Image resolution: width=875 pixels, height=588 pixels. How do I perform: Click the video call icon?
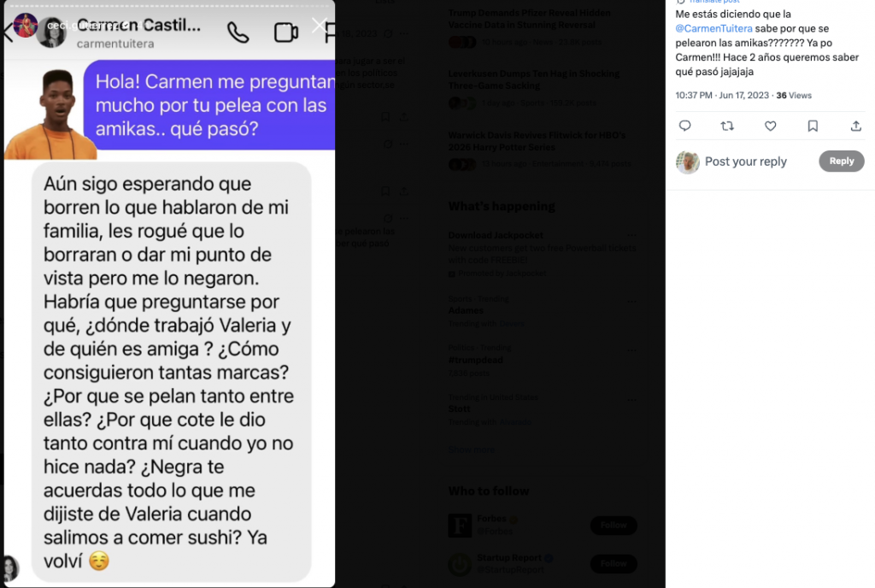point(285,32)
